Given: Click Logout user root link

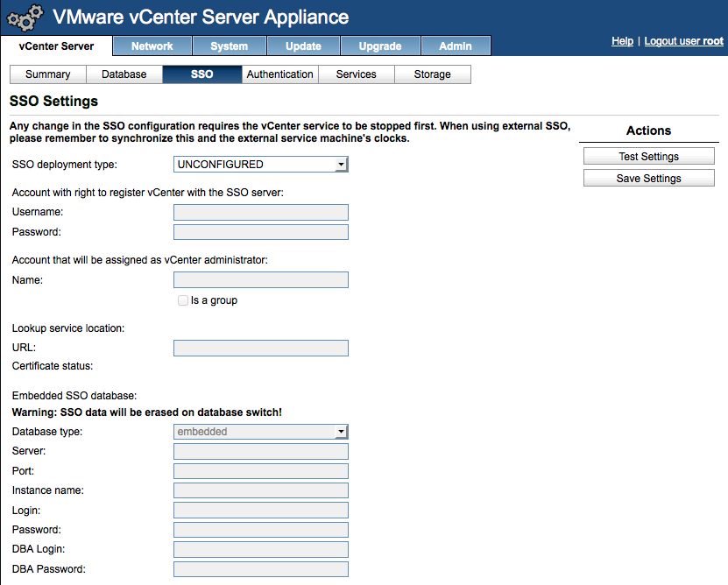Looking at the screenshot, I should (683, 41).
